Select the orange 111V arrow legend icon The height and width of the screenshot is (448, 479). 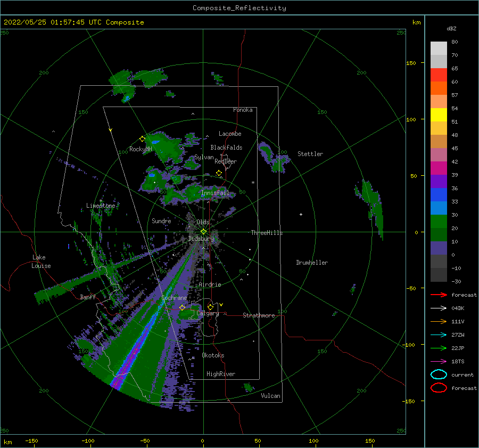[x=439, y=321]
